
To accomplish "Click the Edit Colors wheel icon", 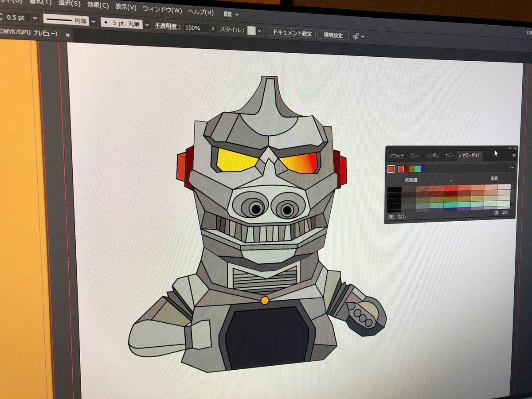I will tap(496, 213).
